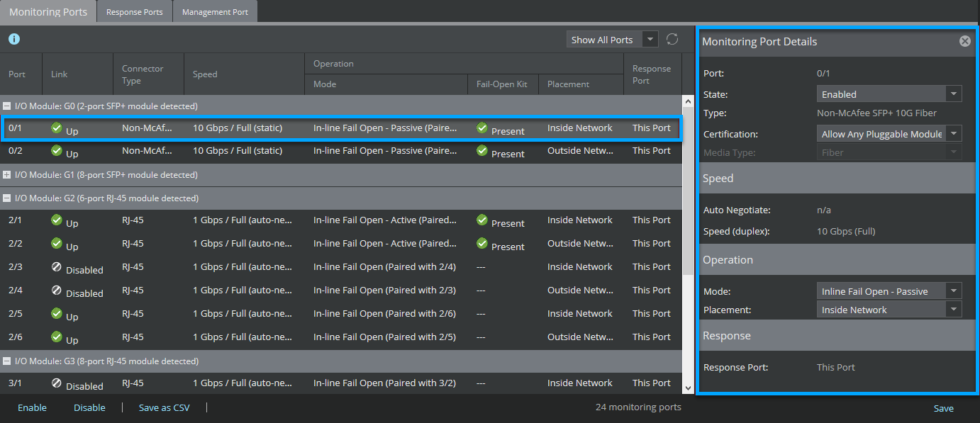Click the Fail-Open Kit Present icon for port 2/1
Image resolution: width=980 pixels, height=423 pixels.
[482, 220]
